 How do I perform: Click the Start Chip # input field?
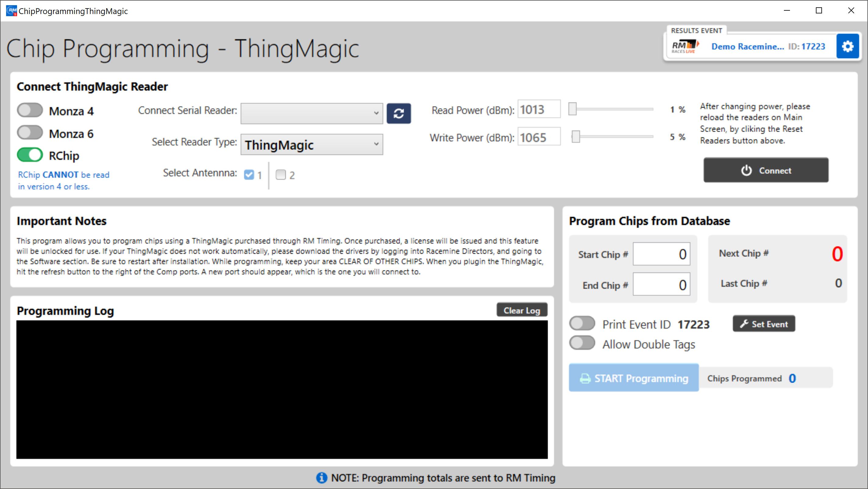(x=661, y=254)
